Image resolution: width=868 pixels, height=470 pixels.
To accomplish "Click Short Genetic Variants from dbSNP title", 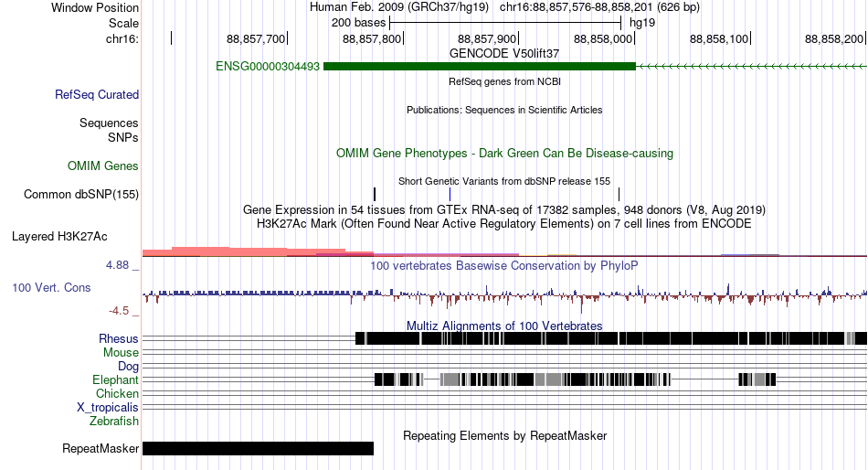I will (504, 181).
